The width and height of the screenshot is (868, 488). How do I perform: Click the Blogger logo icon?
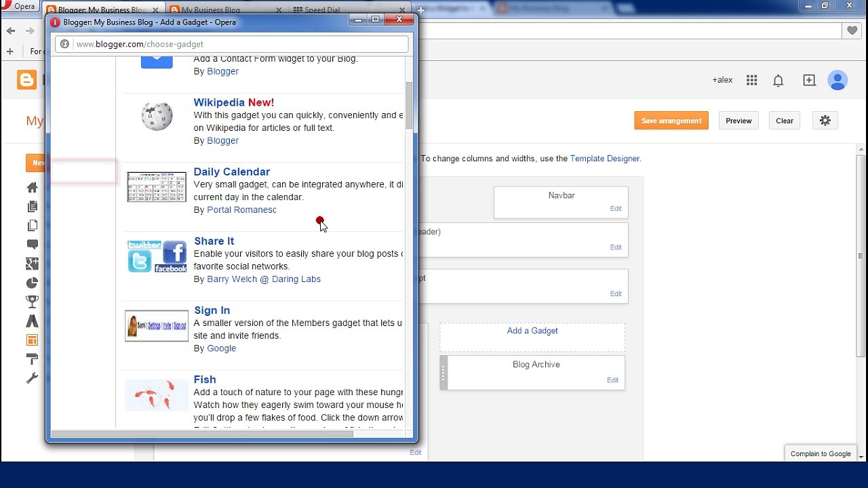pos(26,80)
